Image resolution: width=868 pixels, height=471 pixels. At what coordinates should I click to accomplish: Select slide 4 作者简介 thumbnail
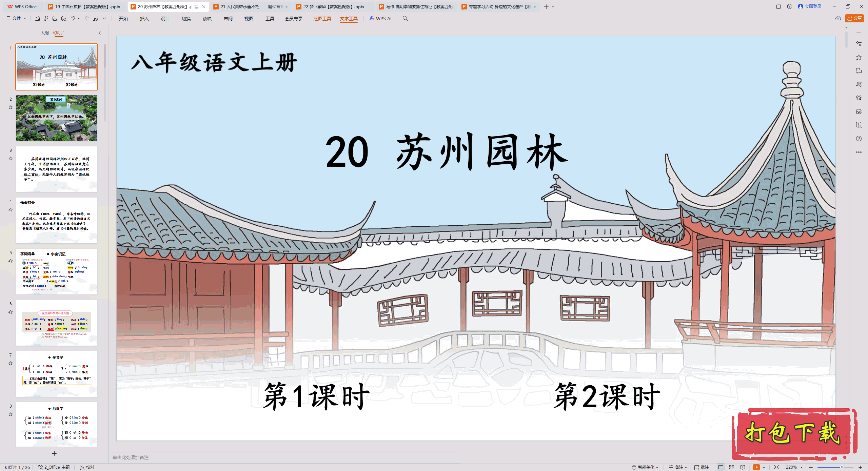(57, 220)
